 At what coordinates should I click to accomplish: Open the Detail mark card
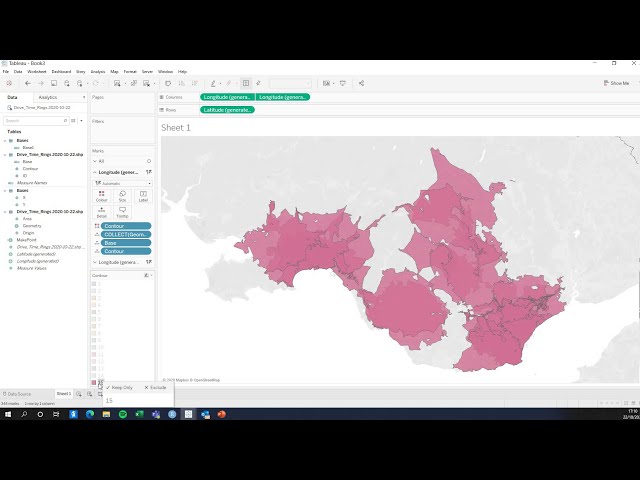pyautogui.click(x=101, y=212)
